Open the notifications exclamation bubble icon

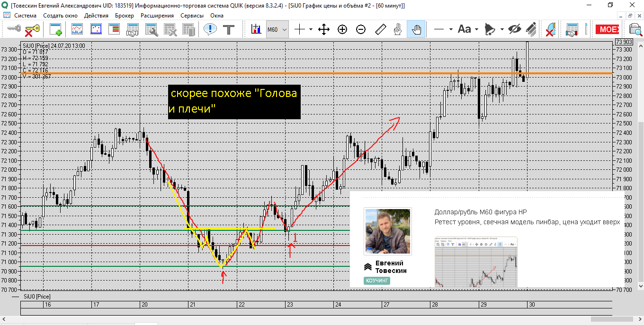click(x=210, y=29)
